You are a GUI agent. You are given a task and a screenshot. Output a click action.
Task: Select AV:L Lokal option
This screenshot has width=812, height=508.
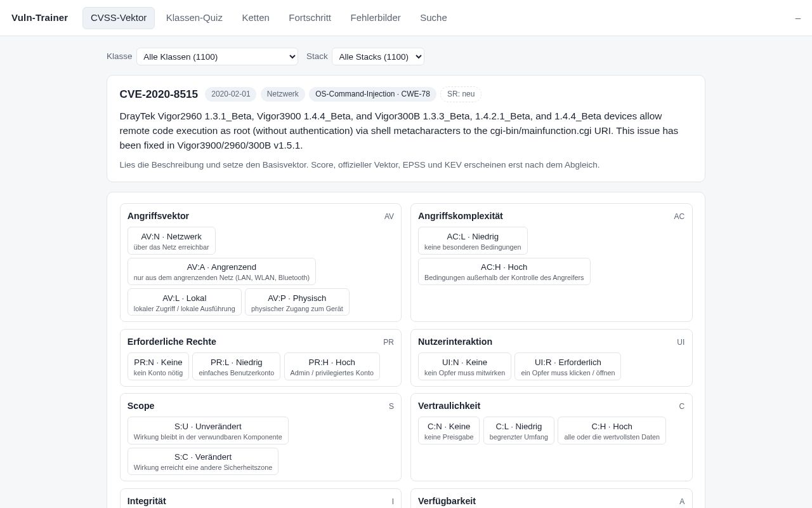pos(184,302)
